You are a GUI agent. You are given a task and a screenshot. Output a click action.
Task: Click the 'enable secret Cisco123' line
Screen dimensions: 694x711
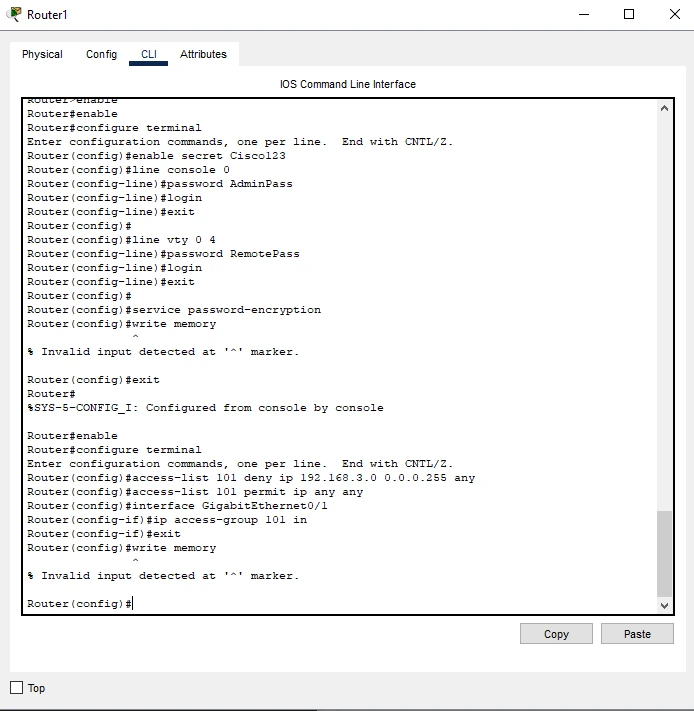156,156
